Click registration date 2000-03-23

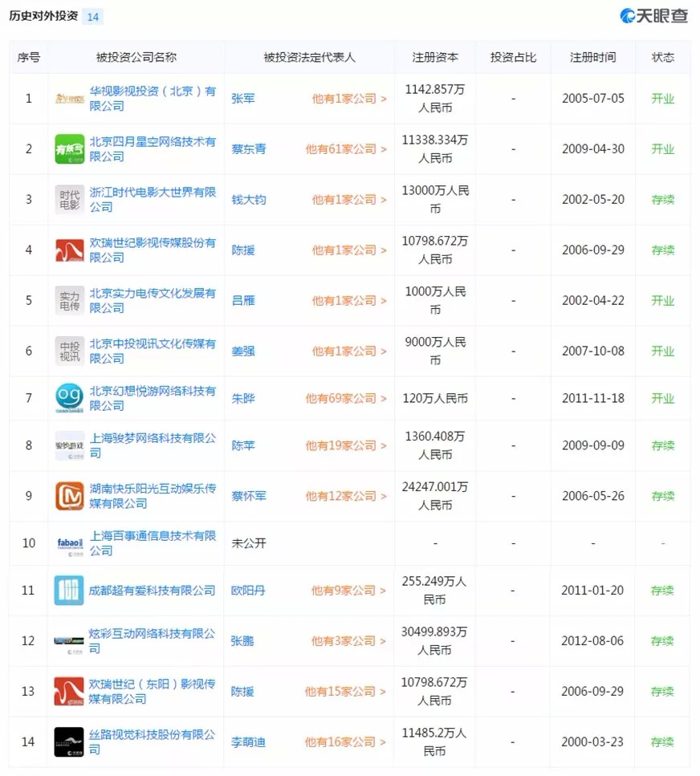(592, 741)
